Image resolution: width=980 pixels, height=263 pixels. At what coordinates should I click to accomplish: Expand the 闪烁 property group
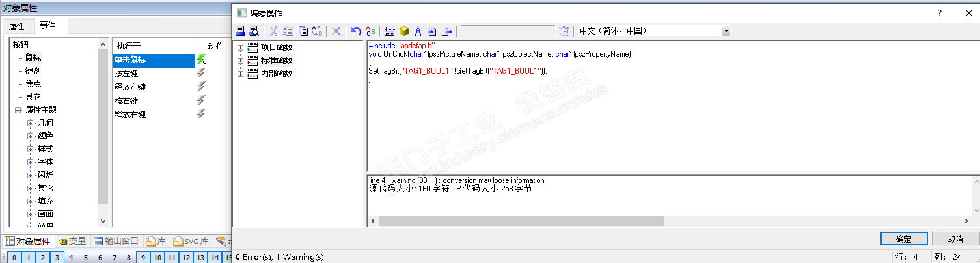pyautogui.click(x=31, y=175)
